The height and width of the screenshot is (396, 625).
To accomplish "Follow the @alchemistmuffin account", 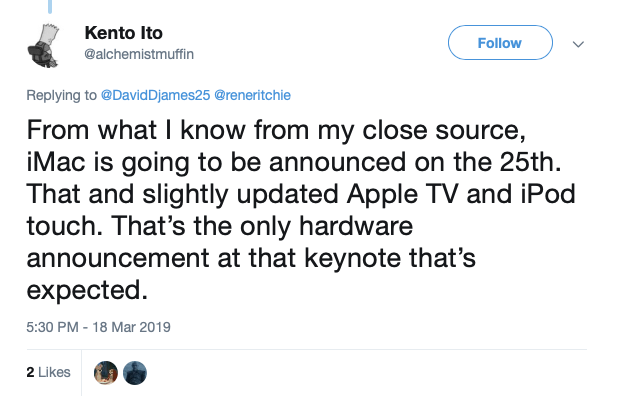I will tap(500, 43).
